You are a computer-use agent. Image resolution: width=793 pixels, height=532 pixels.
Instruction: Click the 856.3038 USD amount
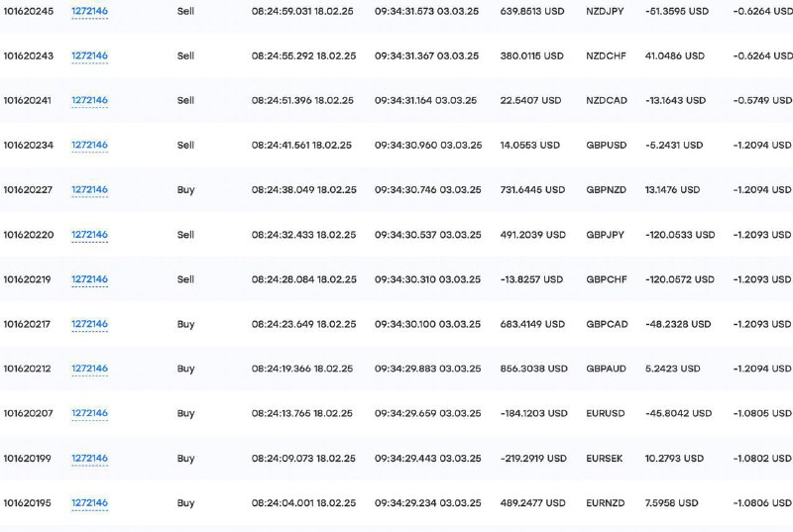[533, 369]
